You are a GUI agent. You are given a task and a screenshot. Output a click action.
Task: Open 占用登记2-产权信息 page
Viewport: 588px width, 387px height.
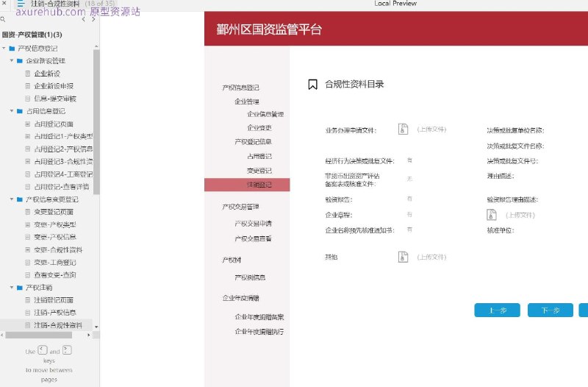pyautogui.click(x=63, y=149)
